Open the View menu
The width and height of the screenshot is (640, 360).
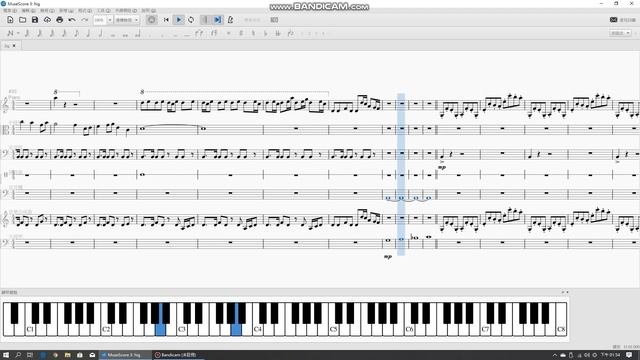pyautogui.click(x=47, y=11)
